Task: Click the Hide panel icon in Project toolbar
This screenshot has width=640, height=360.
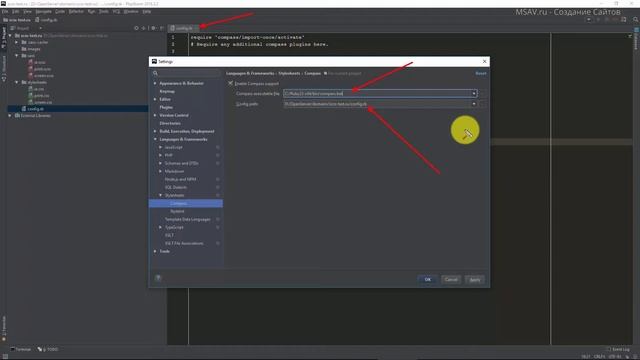Action: click(x=162, y=28)
